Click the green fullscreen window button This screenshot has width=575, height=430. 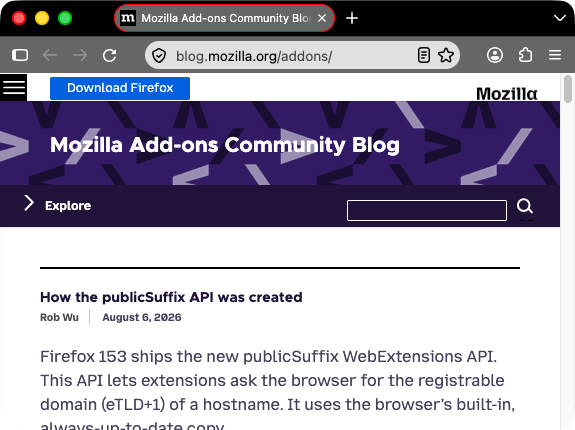(x=65, y=18)
